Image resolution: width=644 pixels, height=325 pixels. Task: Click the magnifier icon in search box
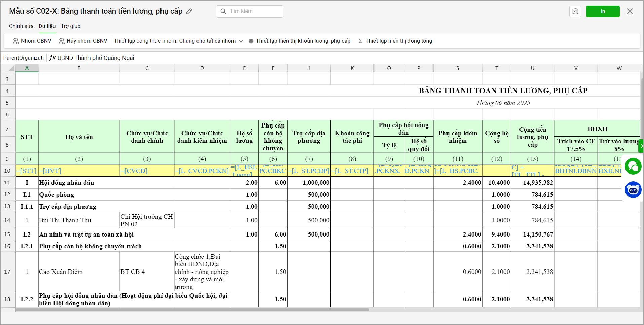(223, 11)
